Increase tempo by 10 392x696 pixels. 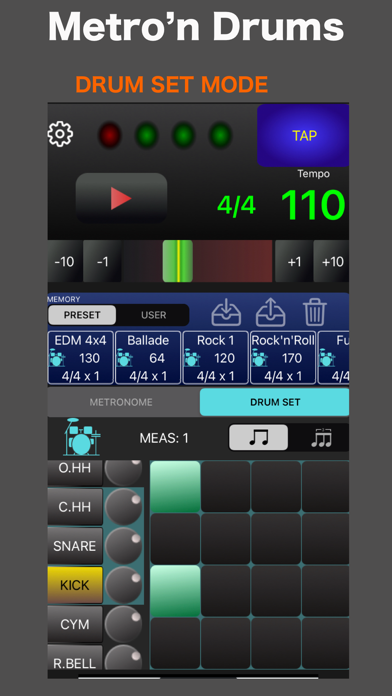click(x=332, y=261)
